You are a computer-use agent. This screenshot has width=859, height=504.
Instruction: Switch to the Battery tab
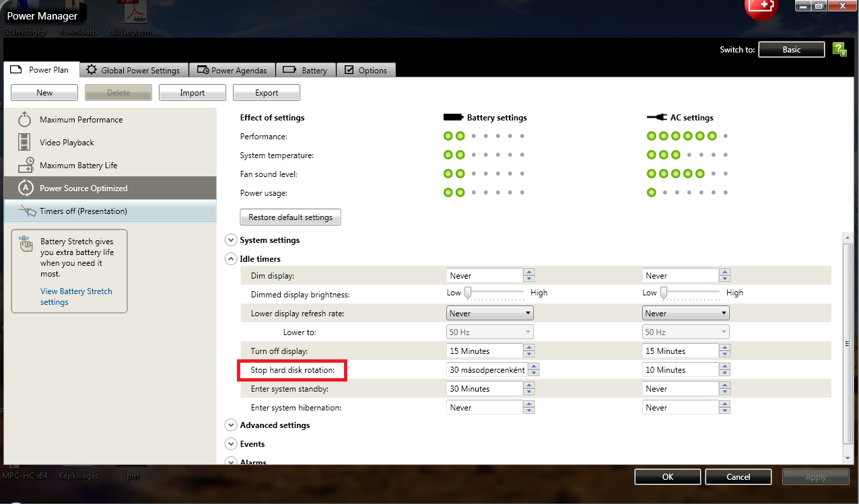tap(306, 70)
